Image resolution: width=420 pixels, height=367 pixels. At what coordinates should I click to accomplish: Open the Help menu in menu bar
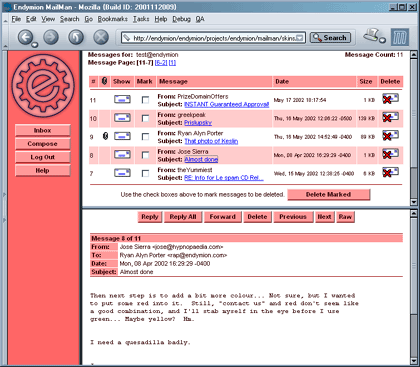161,19
